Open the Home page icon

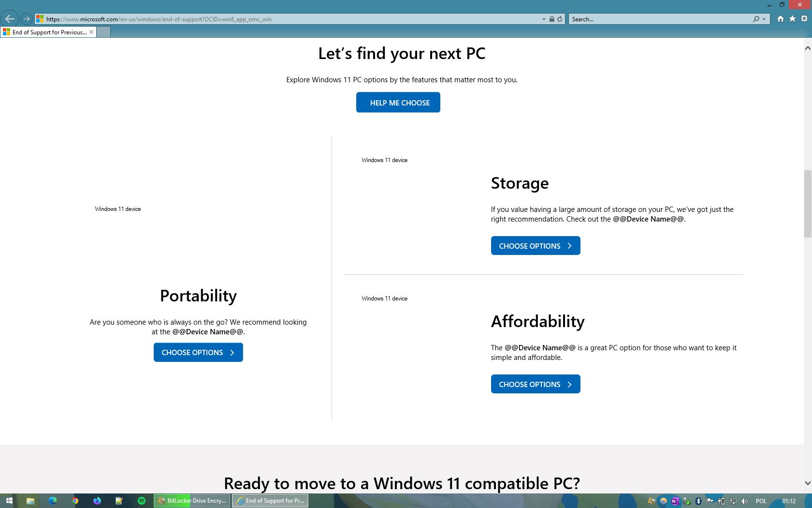[x=780, y=19]
